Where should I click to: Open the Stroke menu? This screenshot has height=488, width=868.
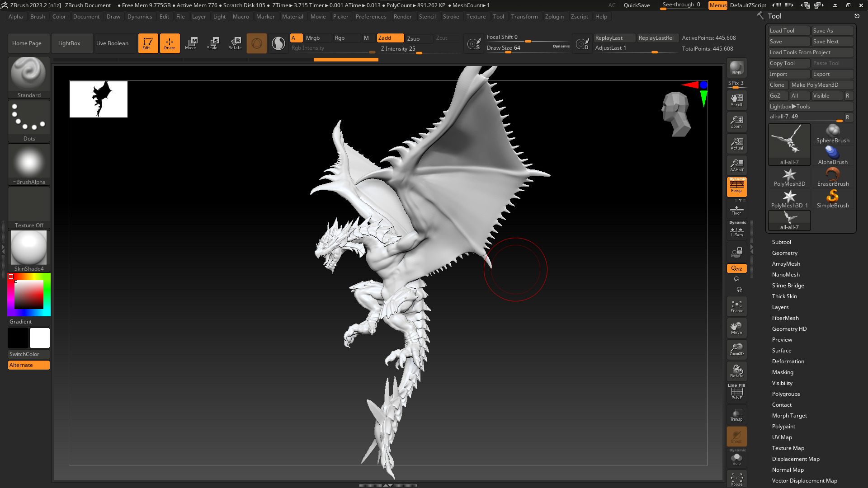click(451, 17)
